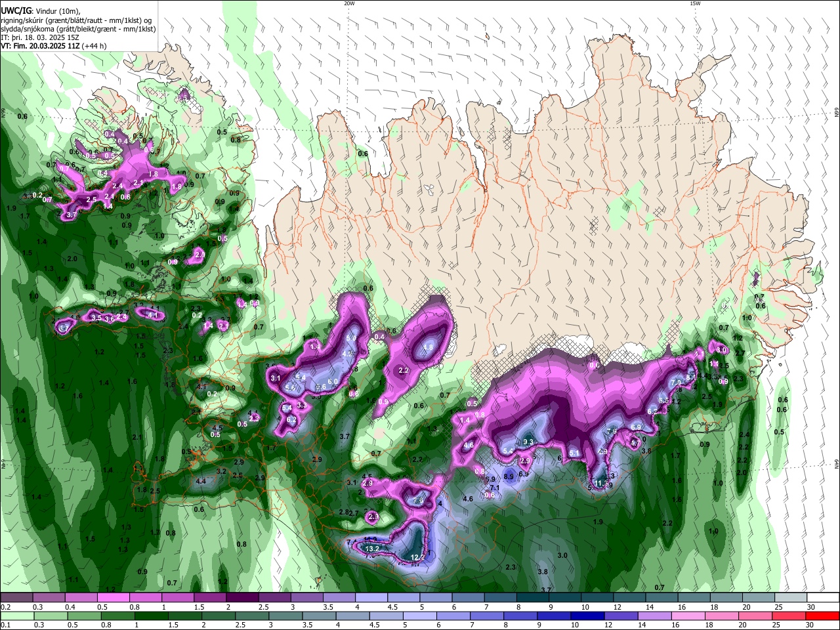Click valid time 'VT: Fim. 20.03.2025 11Z'
Viewport: 840px width, 630px height.
(41, 46)
